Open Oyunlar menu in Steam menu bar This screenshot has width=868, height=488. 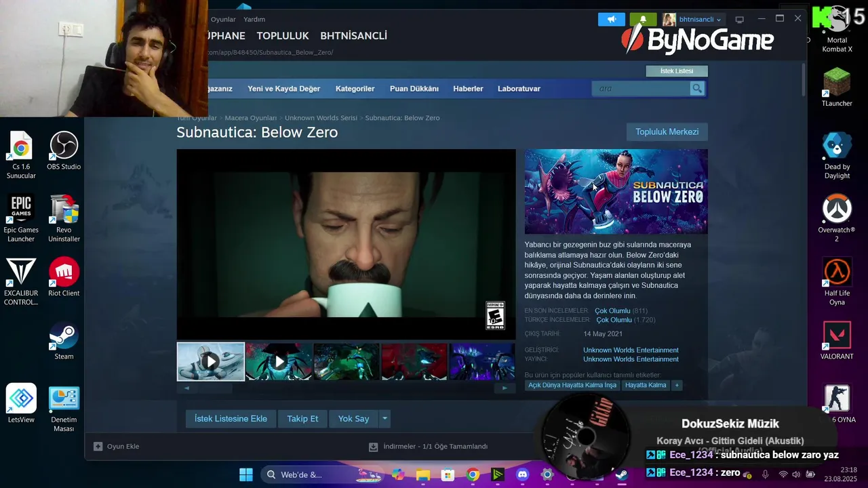point(223,20)
